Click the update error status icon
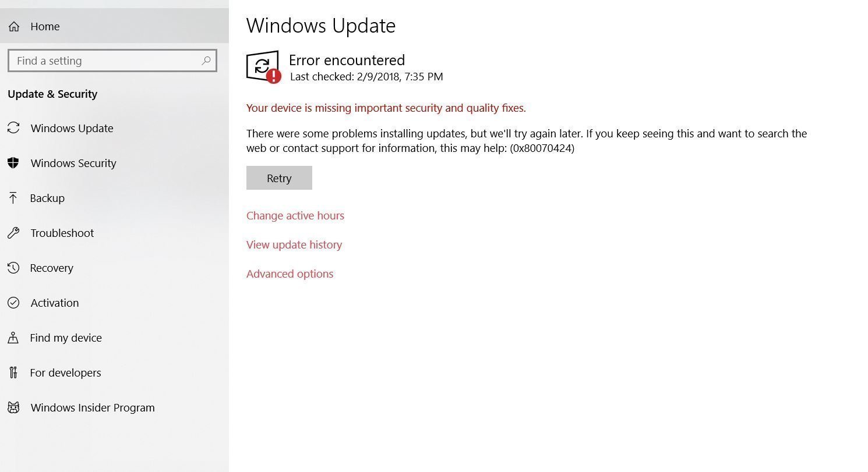This screenshot has width=868, height=472. tap(263, 67)
